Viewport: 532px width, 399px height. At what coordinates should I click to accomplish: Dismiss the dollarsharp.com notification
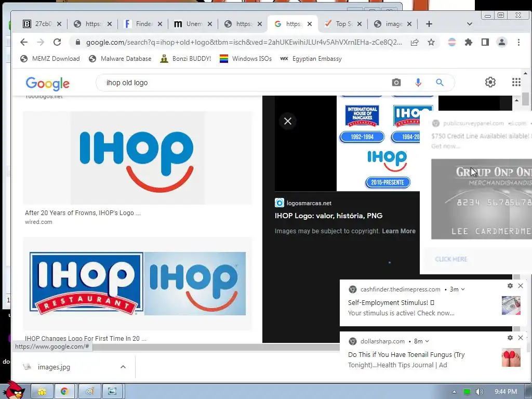pos(521,338)
